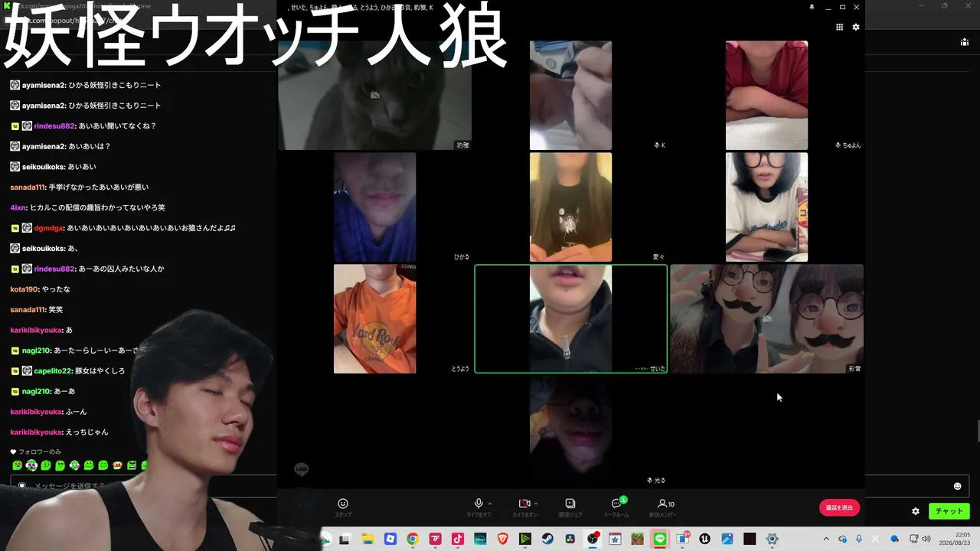Open the community icon in chat header
Screen dimensions: 980x551
coord(964,42)
